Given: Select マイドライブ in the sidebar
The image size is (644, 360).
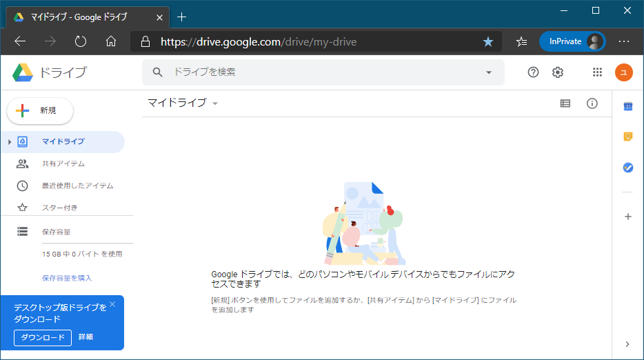Looking at the screenshot, I should tap(63, 142).
